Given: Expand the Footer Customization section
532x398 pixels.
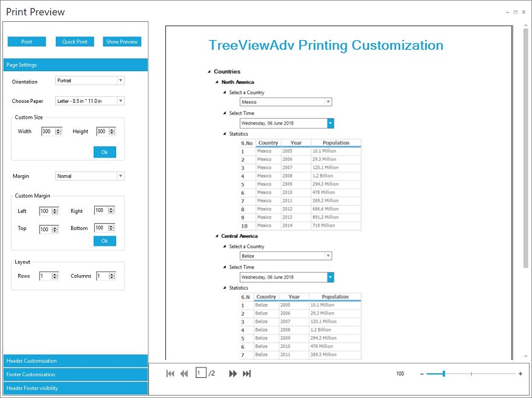Looking at the screenshot, I should tap(75, 374).
